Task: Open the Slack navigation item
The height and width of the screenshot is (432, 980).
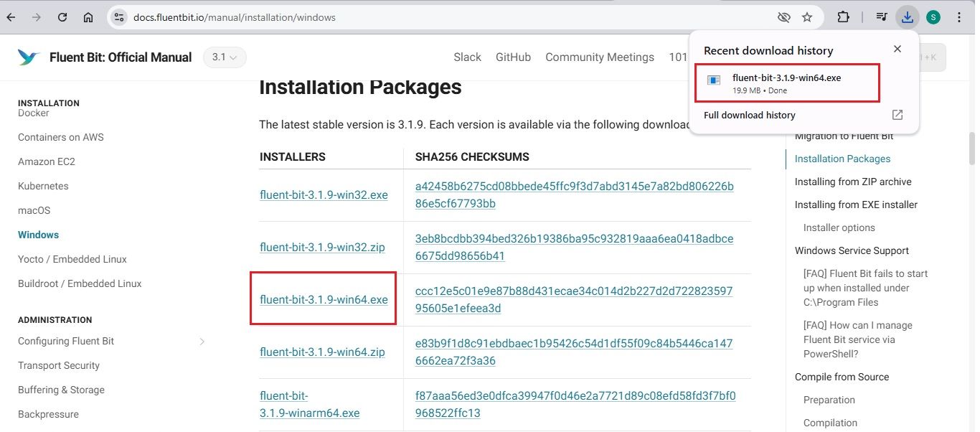Action: pos(467,57)
